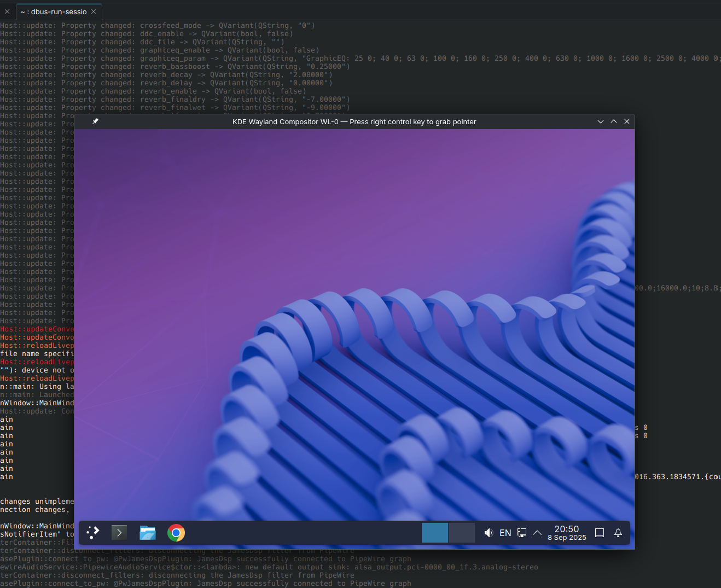This screenshot has height=588, width=721.
Task: Click the ddc_file log line
Action: (x=142, y=42)
